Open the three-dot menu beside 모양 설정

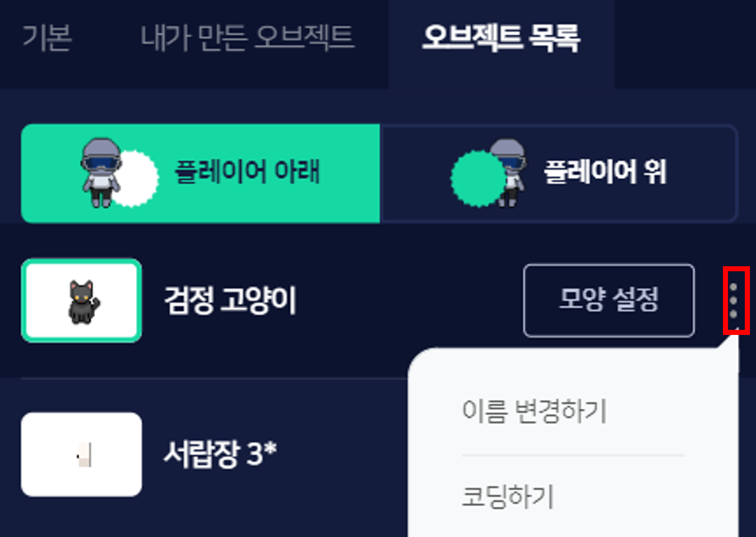734,300
